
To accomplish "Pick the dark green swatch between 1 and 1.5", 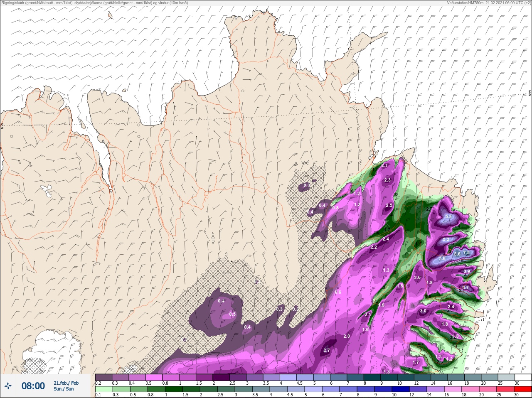I will pos(173,389).
